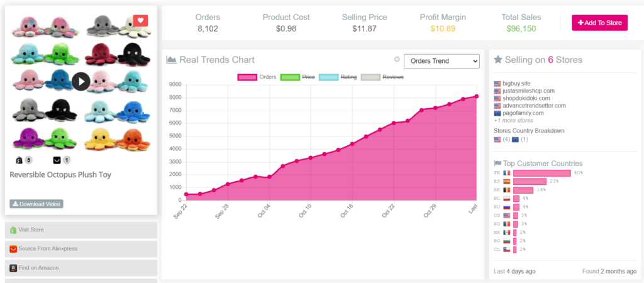
Task: Click the black store icon with count 1
Action: point(56,160)
